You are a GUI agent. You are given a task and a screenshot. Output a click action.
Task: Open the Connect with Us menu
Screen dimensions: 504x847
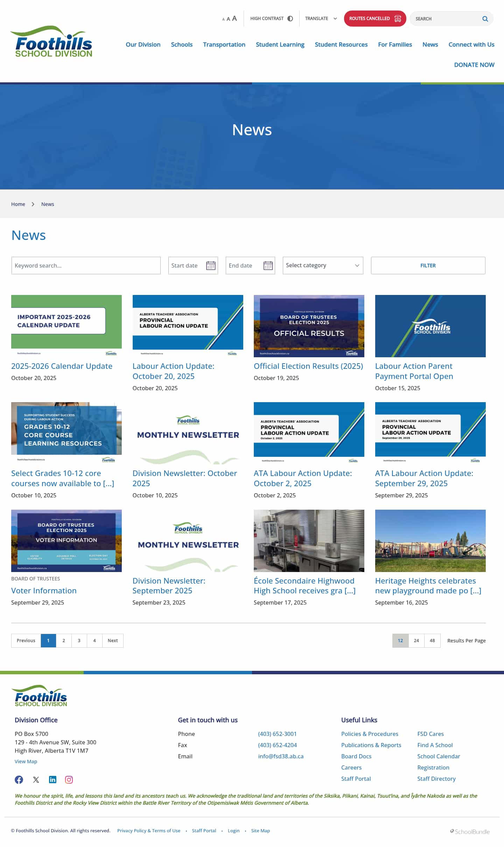tap(471, 44)
